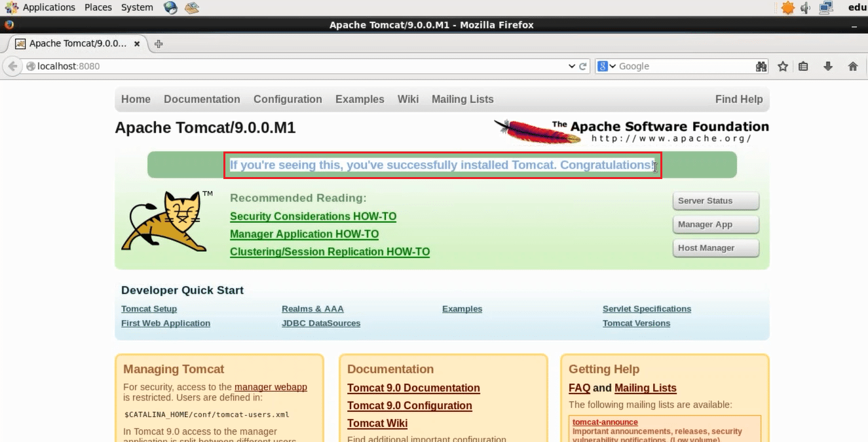Click the Apache Tomcat/9.0.0.M1 heading
Screen dimensions: 868x442
tap(205, 128)
